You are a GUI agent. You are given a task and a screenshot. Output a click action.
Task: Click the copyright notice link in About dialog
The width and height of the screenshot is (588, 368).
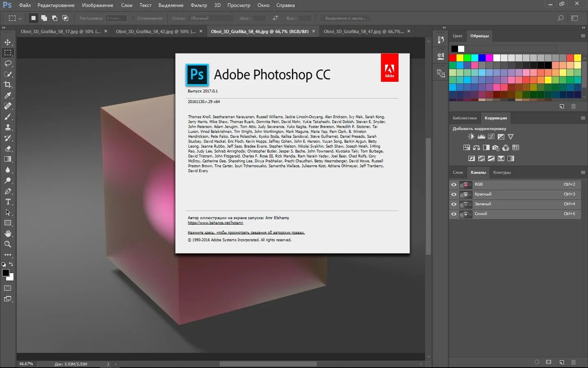(246, 233)
